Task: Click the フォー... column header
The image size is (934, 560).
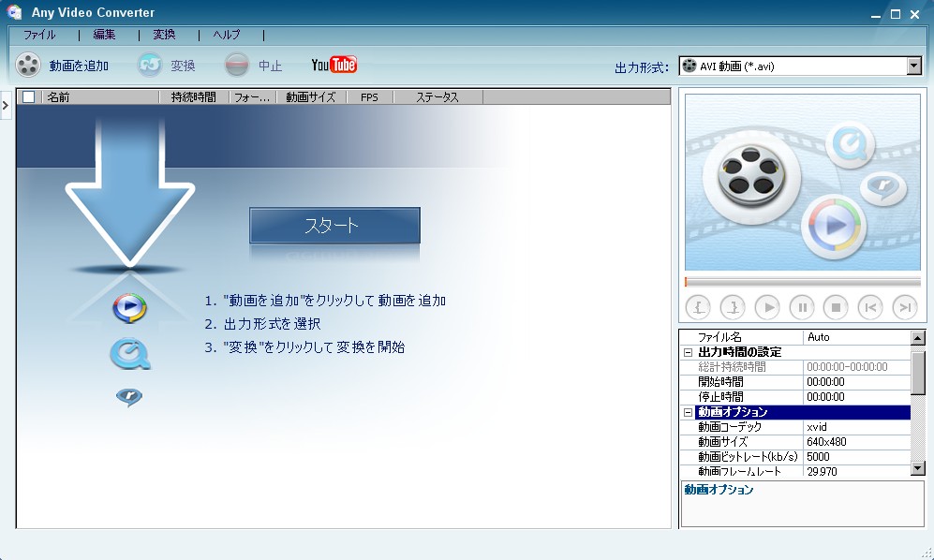Action: click(x=253, y=96)
